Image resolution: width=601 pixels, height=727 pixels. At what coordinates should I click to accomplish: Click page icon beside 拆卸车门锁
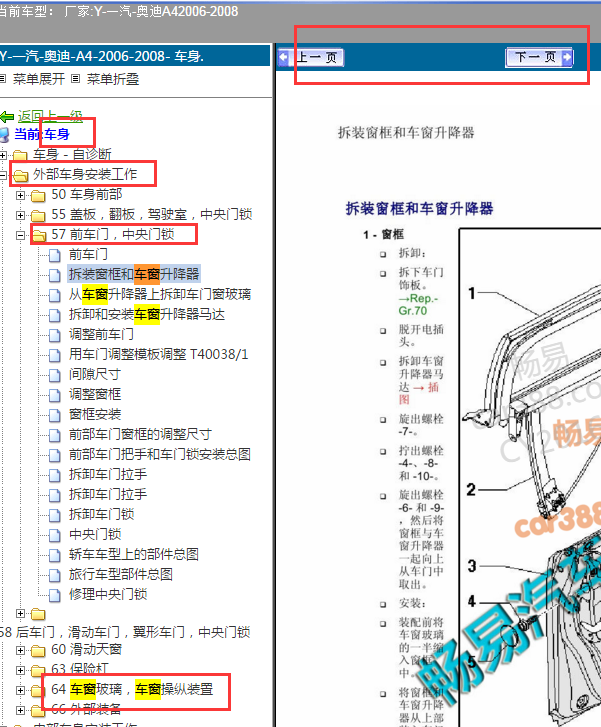55,515
